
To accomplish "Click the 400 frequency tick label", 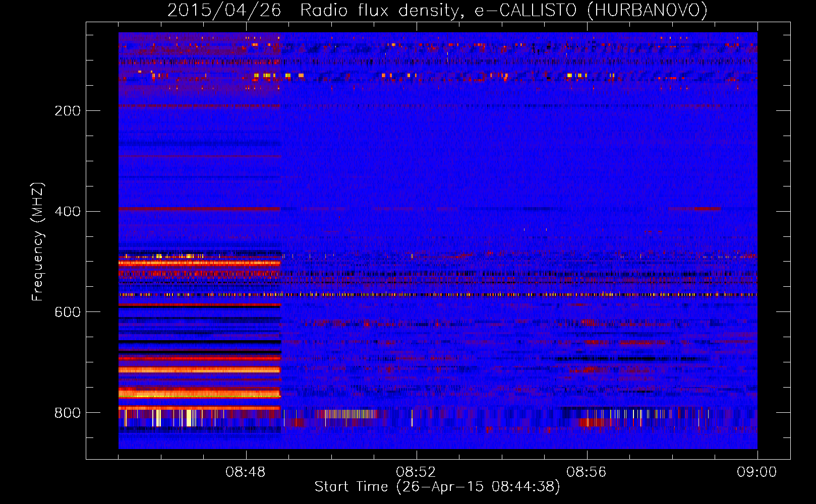I will click(x=68, y=211).
